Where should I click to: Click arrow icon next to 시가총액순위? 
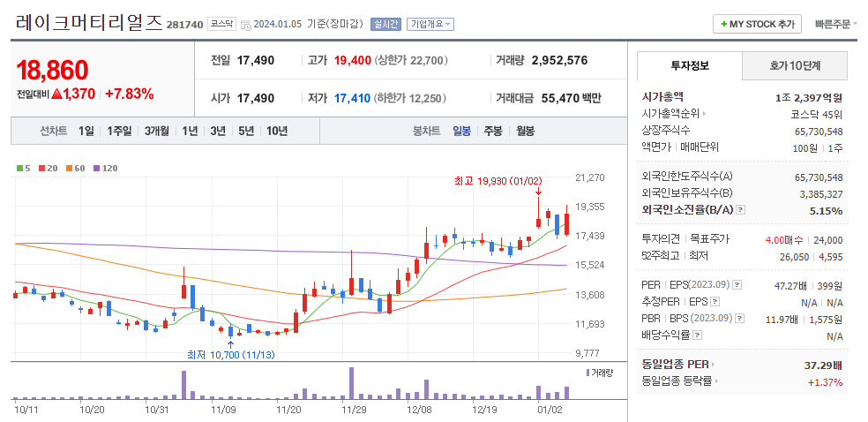click(704, 114)
